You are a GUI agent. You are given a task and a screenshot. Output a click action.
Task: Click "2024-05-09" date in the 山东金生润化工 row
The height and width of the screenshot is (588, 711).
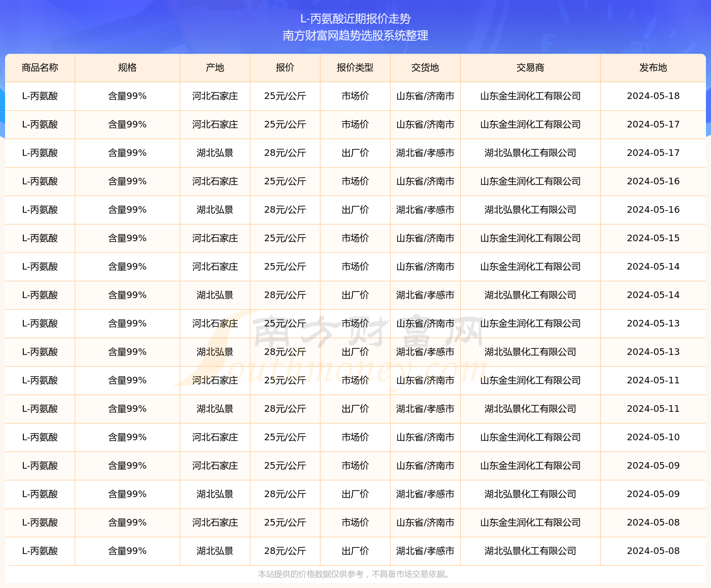pos(653,466)
